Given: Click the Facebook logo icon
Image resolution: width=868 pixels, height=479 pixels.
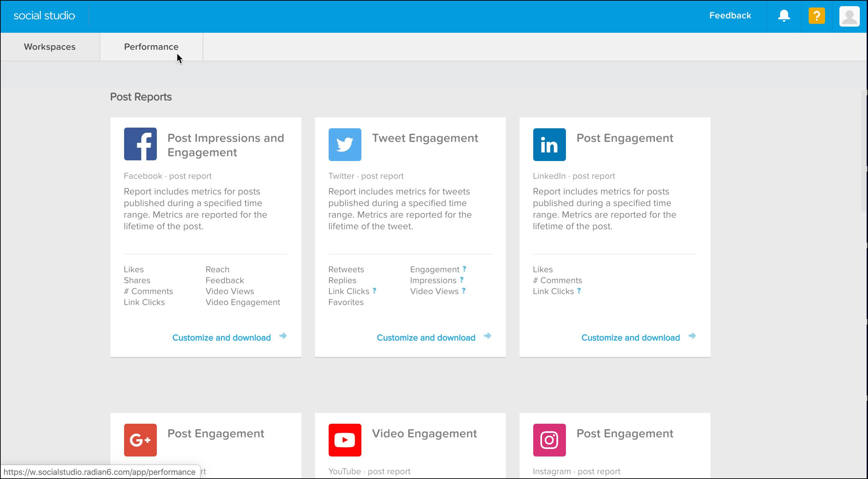Looking at the screenshot, I should (x=140, y=144).
